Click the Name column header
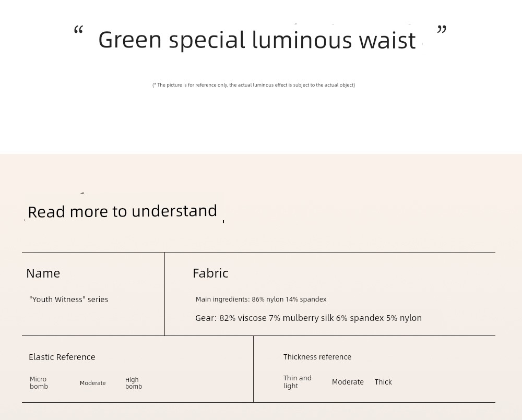 point(43,273)
